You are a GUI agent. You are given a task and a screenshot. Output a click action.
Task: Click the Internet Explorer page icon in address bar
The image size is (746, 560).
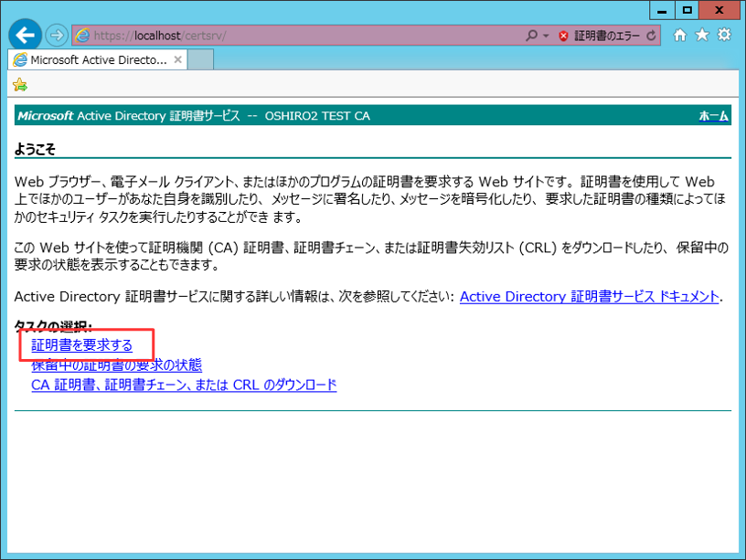click(x=83, y=36)
